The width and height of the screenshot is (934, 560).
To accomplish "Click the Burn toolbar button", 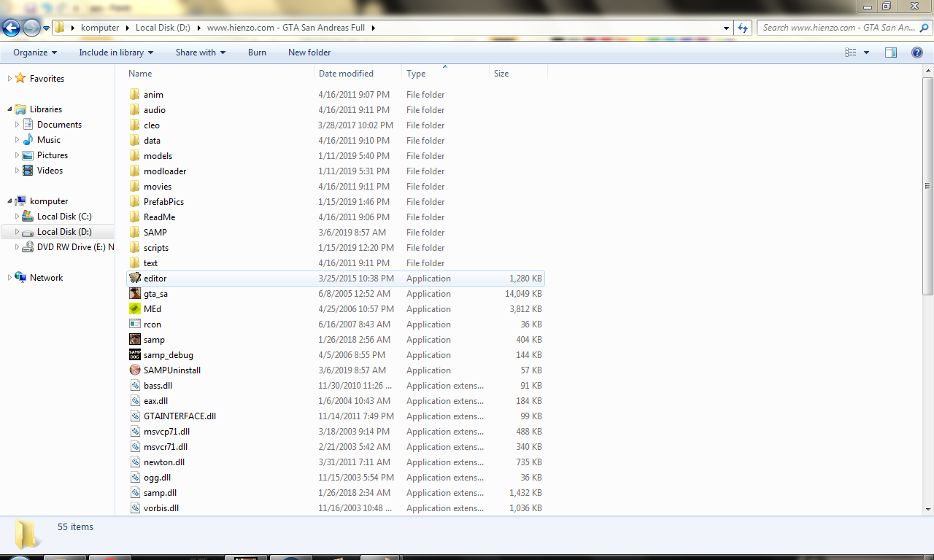I will (x=257, y=52).
